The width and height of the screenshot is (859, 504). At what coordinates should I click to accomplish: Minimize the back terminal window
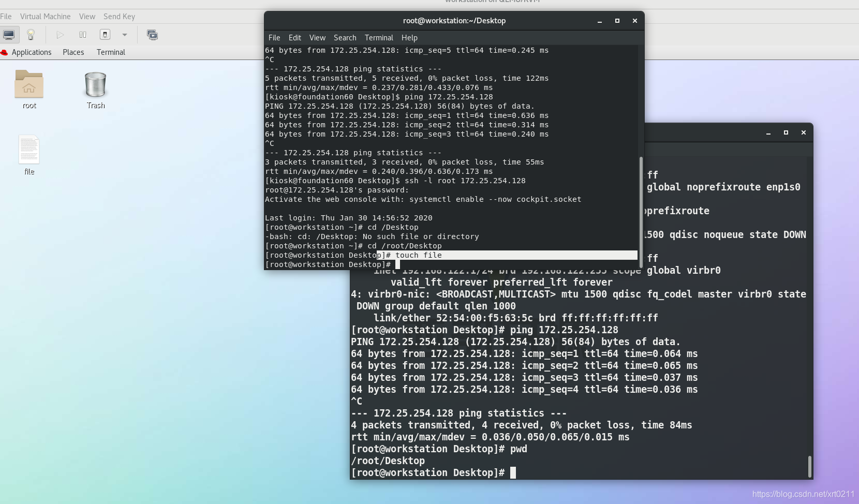point(768,132)
